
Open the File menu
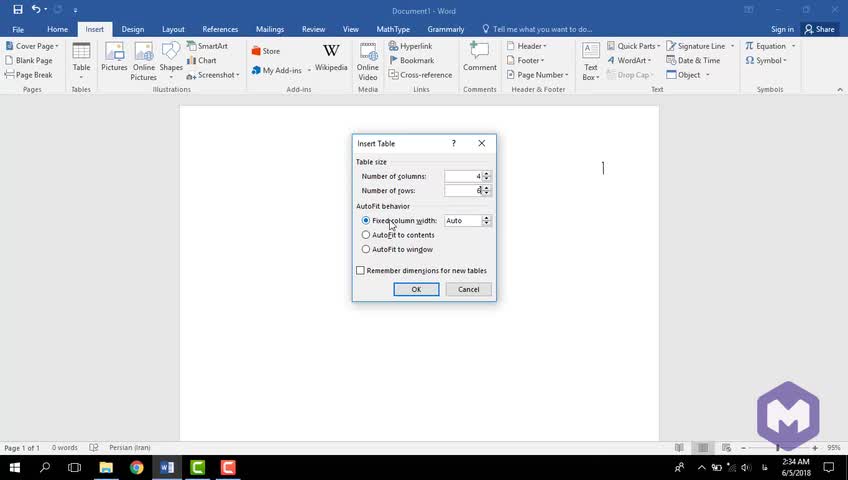pyautogui.click(x=18, y=29)
